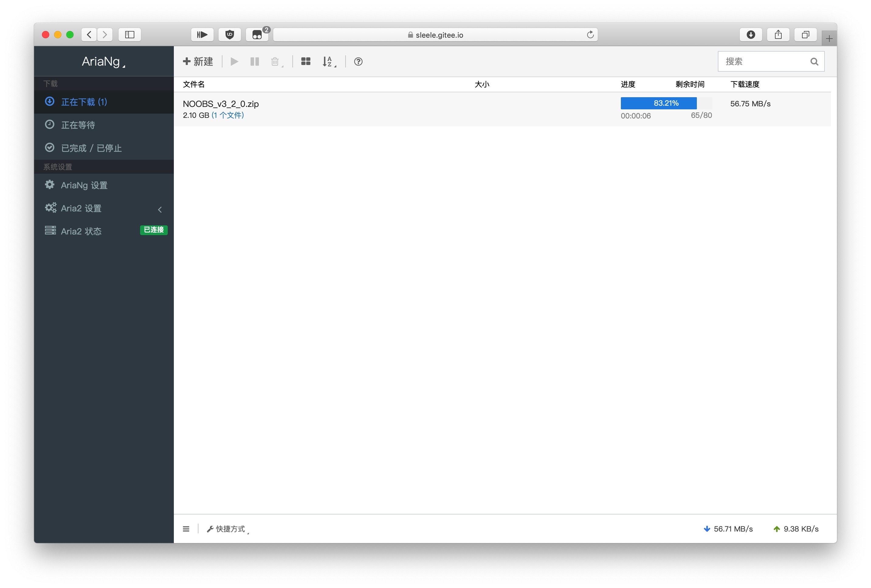Click the search magnifier icon
Viewport: 871px width, 588px height.
click(814, 62)
